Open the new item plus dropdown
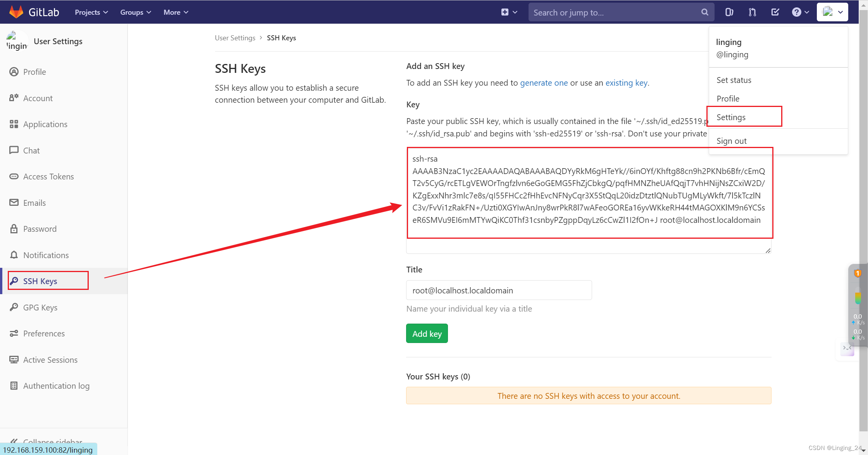 tap(509, 12)
